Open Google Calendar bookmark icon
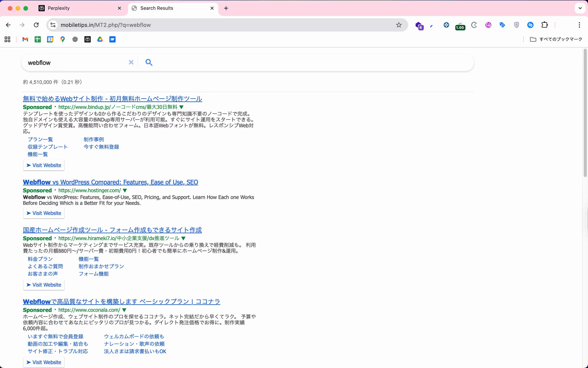 pyautogui.click(x=50, y=39)
